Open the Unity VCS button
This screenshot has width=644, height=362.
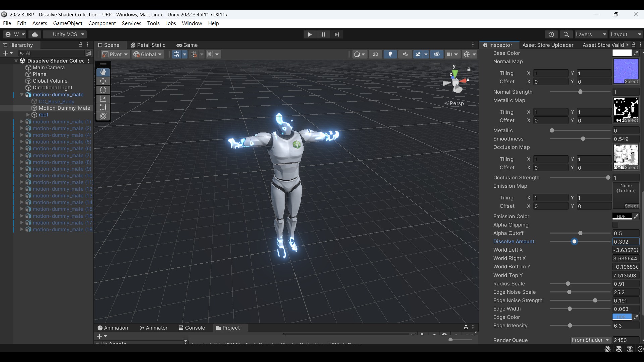click(x=65, y=34)
